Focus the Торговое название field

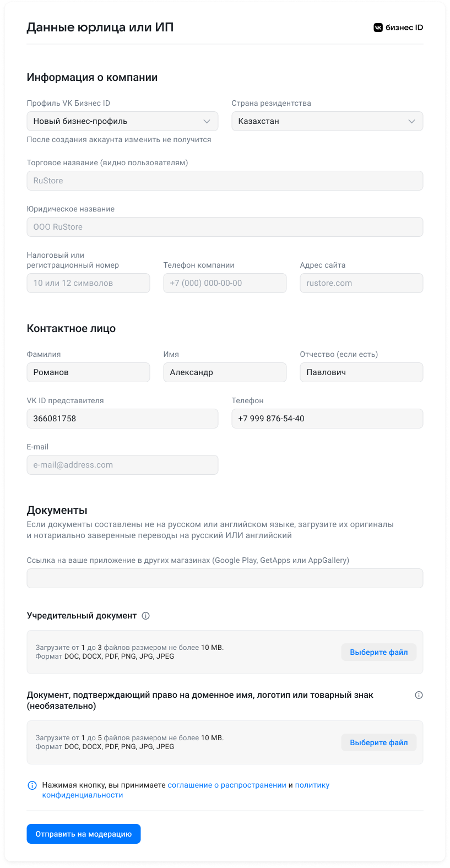pos(225,181)
